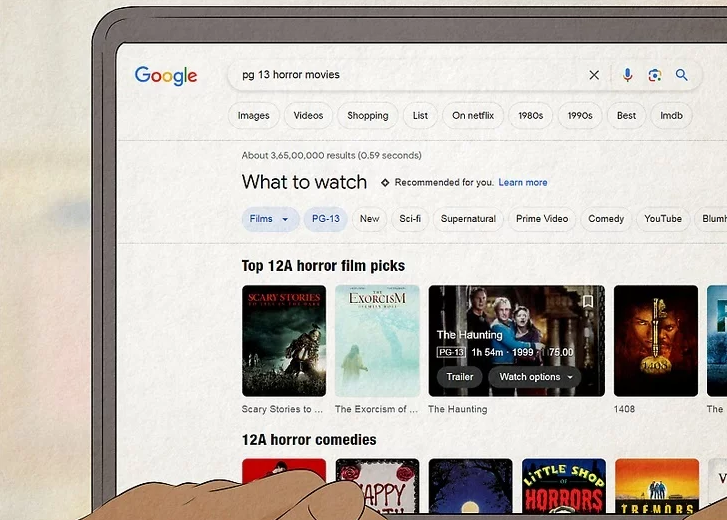Expand the Films dropdown filter
This screenshot has height=520, width=727.
[x=270, y=219]
